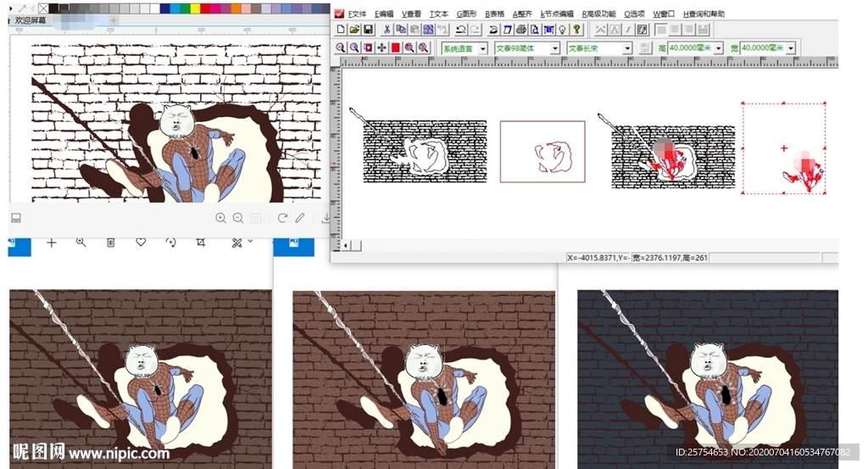This screenshot has width=868, height=469.
Task: Open the height 40.0000毫米 dropdown arrow
Action: point(719,48)
